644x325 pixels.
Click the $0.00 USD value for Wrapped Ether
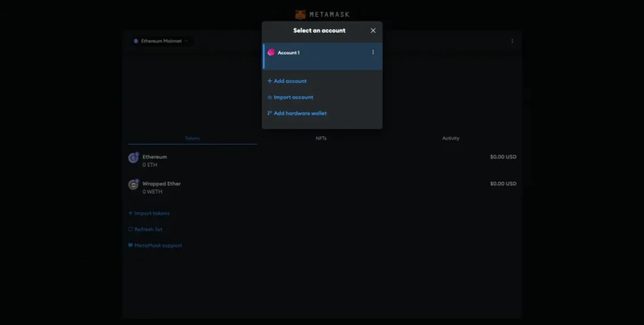(x=503, y=184)
